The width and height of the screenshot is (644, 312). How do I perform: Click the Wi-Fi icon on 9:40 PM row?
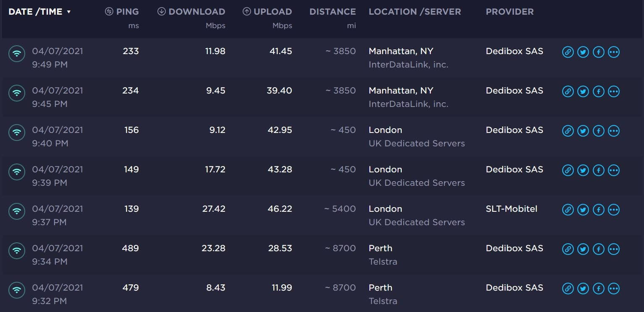(17, 132)
